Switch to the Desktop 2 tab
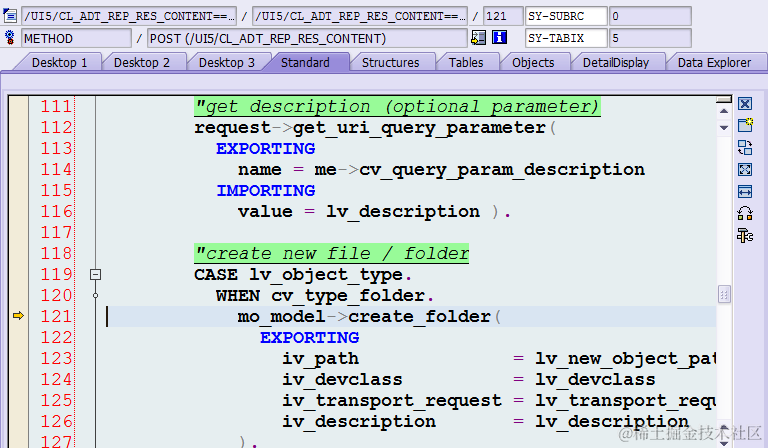Image resolution: width=768 pixels, height=448 pixels. point(142,63)
